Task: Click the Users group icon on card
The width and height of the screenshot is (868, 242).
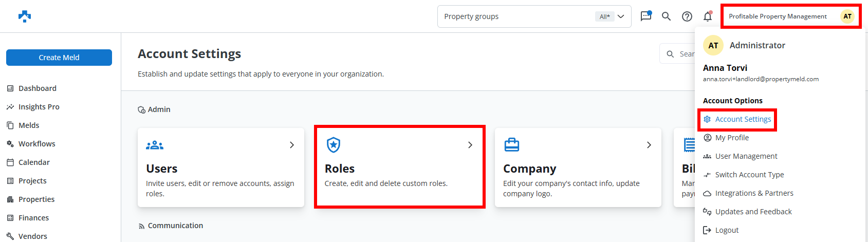Action: pos(155,145)
